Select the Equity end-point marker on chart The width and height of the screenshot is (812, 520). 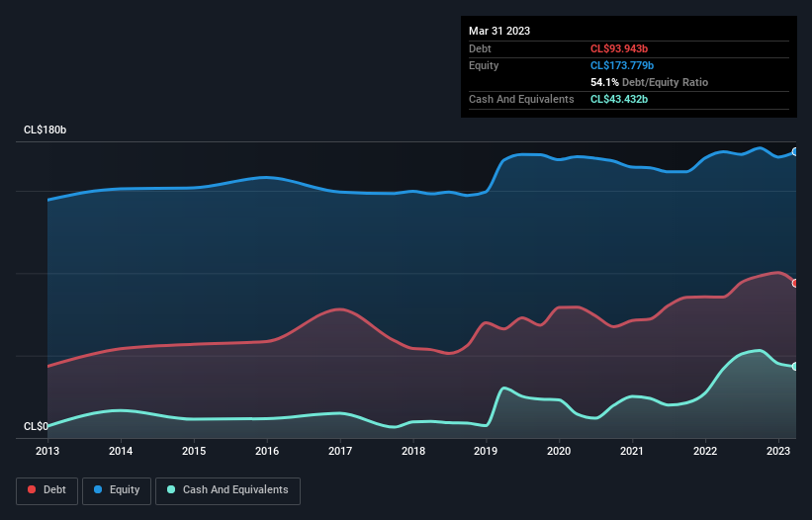pyautogui.click(x=795, y=151)
